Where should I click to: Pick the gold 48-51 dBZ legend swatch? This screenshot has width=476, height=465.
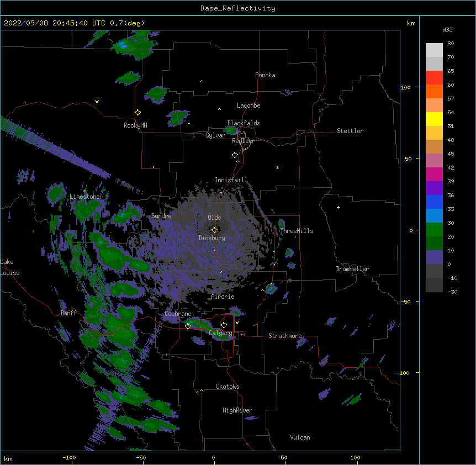(x=434, y=133)
